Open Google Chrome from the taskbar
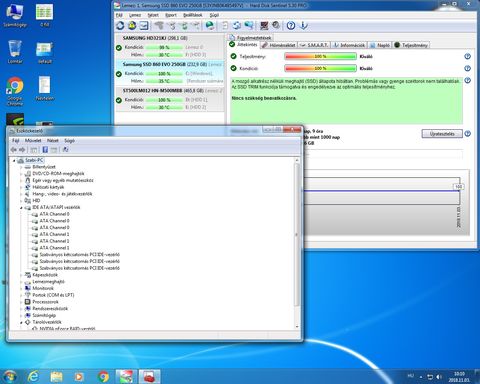Image resolution: width=480 pixels, height=384 pixels. click(103, 377)
